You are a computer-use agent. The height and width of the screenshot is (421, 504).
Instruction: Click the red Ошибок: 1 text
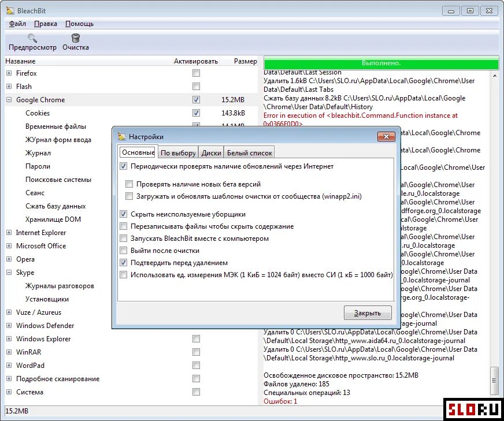(x=280, y=401)
